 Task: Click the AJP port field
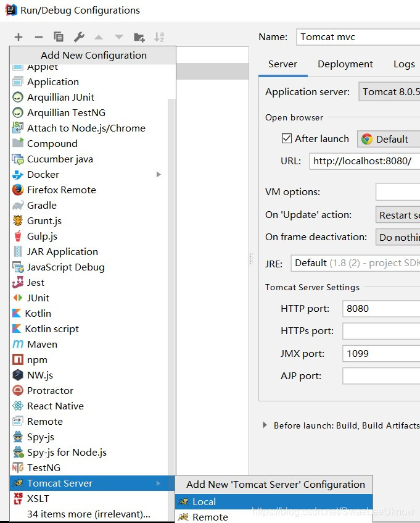click(381, 376)
